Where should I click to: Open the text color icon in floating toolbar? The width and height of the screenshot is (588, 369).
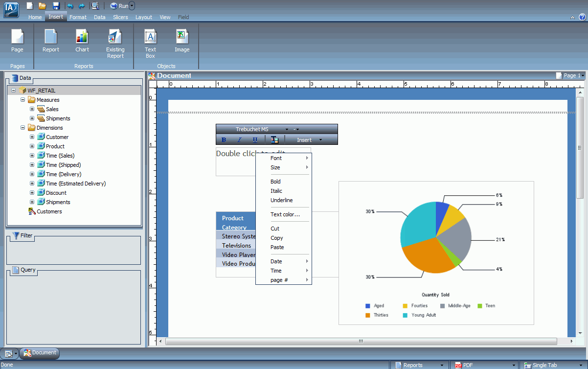pyautogui.click(x=274, y=139)
